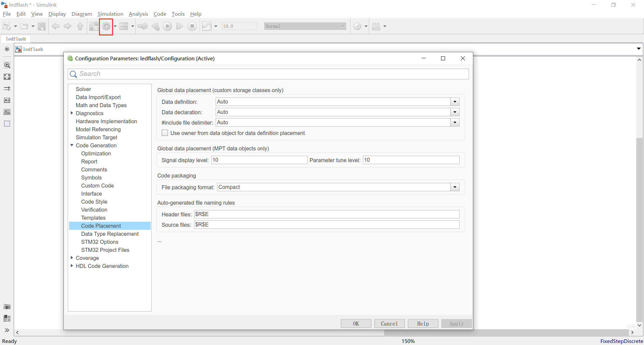This screenshot has height=345, width=644.
Task: Click the screenshot camera icon at bottom-left
Action: tap(7, 306)
